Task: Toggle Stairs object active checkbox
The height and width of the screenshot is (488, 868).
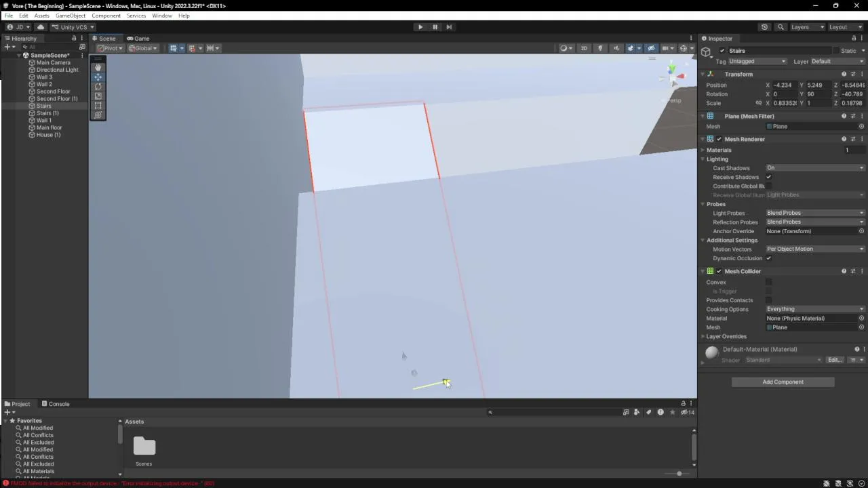Action: pyautogui.click(x=722, y=51)
